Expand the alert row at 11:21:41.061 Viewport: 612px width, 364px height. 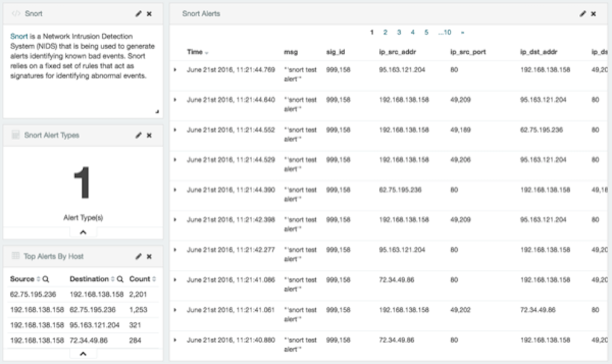click(175, 310)
